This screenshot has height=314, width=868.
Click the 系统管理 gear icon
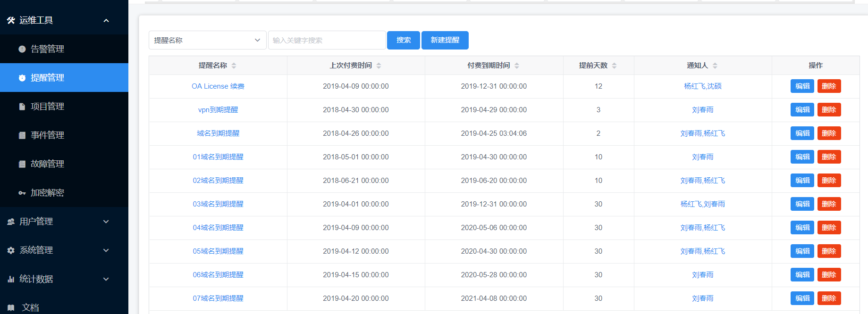tap(11, 250)
